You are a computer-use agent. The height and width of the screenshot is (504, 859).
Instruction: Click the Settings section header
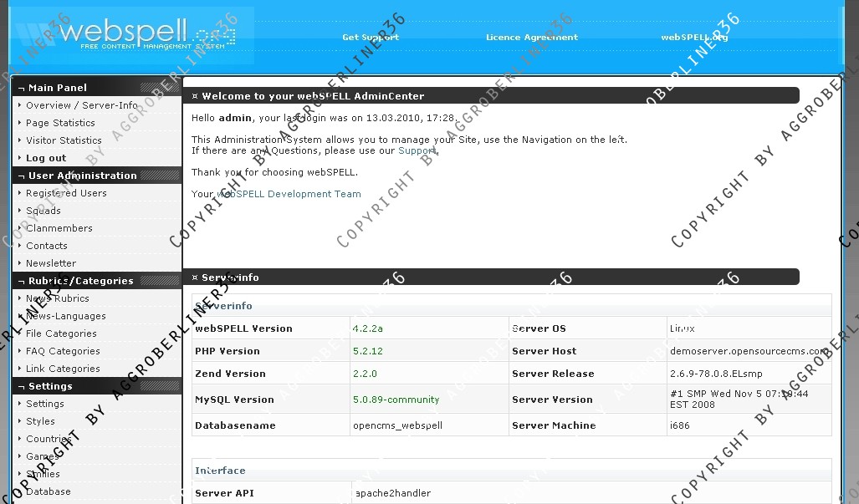coord(97,386)
